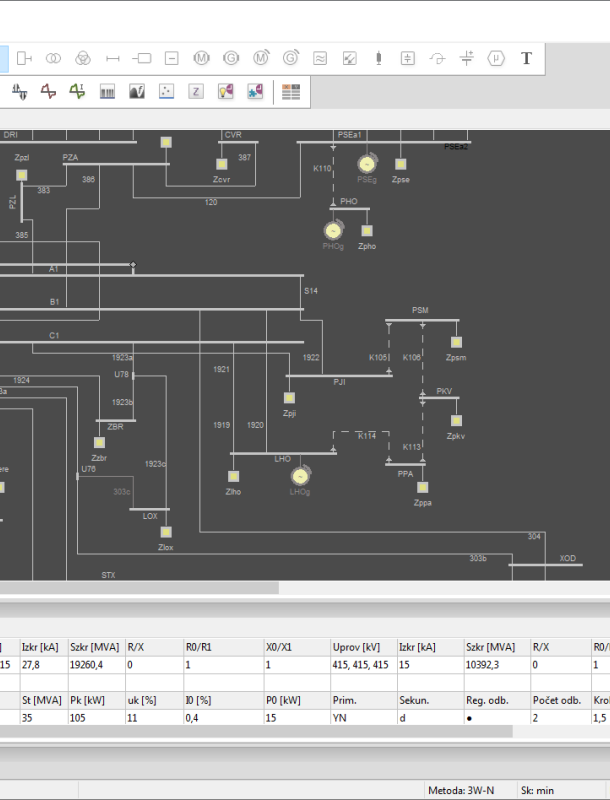Click the Pk [kW] value 105 cell

pos(96,718)
